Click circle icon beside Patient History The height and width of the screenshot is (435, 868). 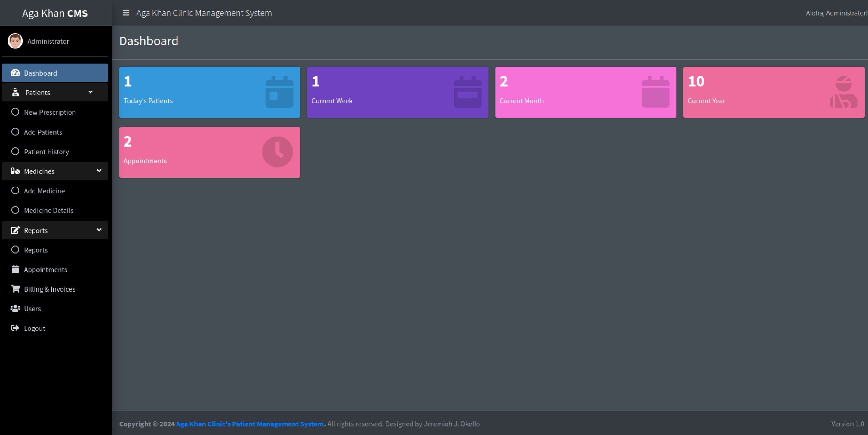(x=15, y=151)
